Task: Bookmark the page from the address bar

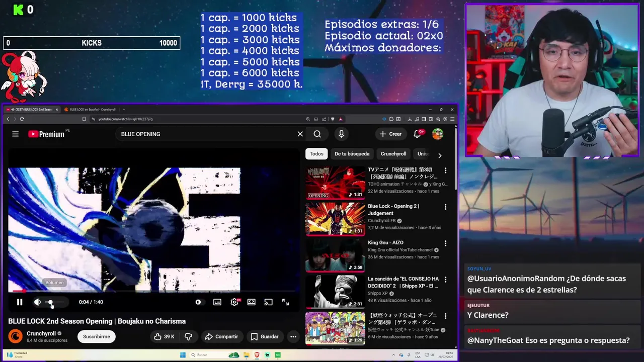Action: [x=84, y=119]
